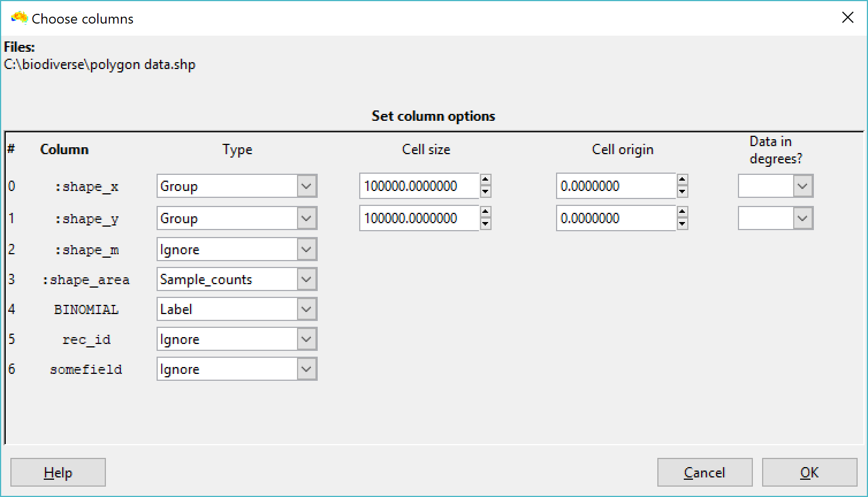Open the Help button
This screenshot has width=868, height=497.
58,473
